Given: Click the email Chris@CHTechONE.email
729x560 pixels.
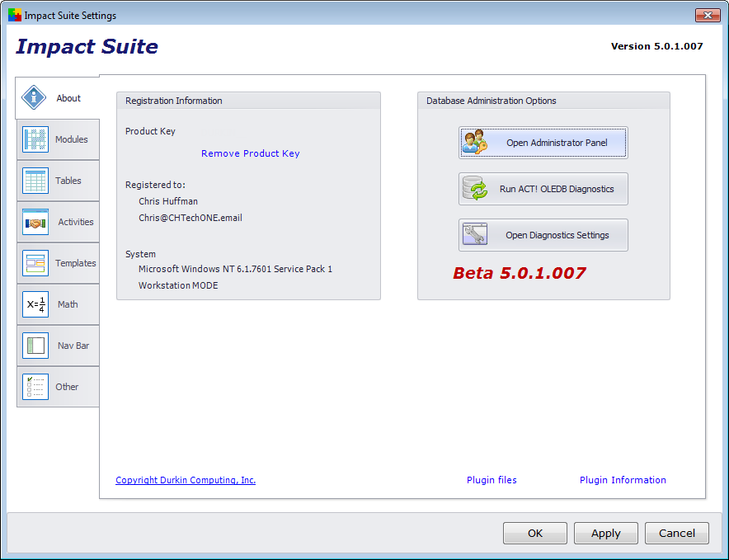Looking at the screenshot, I should pos(190,218).
